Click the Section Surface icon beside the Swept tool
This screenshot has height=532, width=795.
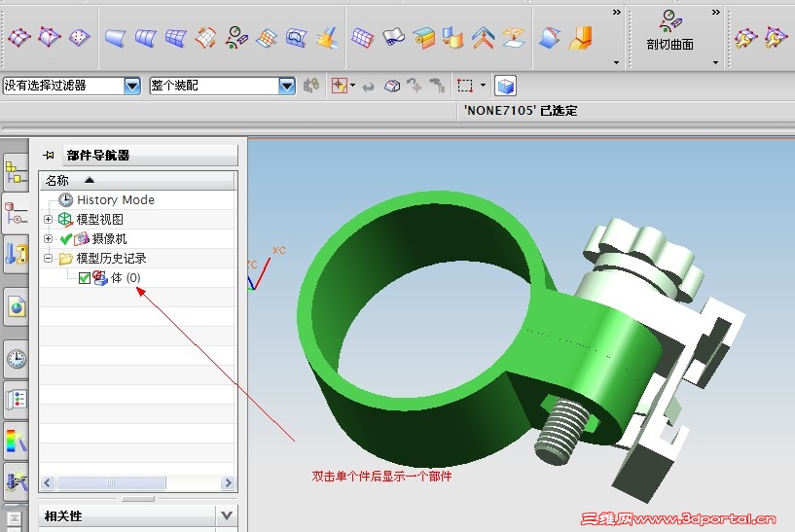click(236, 38)
